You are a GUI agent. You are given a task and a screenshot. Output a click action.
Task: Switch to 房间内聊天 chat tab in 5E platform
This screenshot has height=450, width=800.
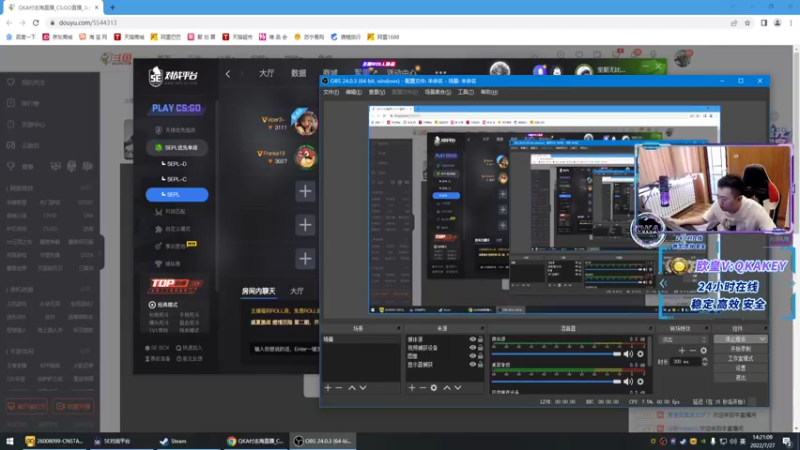(x=258, y=291)
